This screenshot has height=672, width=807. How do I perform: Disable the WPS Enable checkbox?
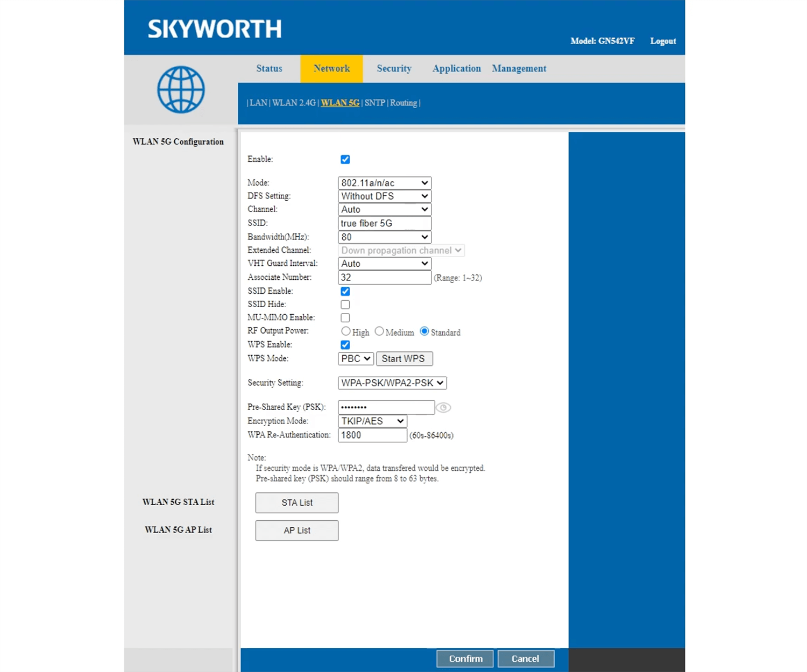point(345,345)
